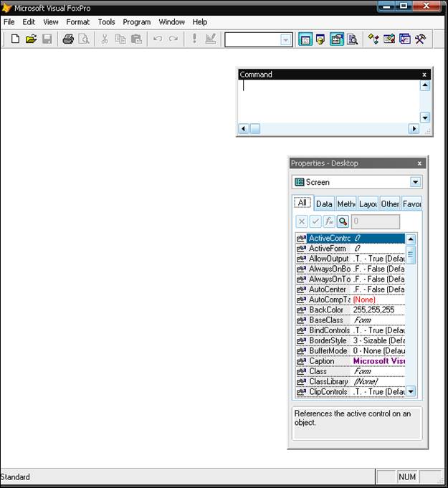The height and width of the screenshot is (488, 448).
Task: Open the Format menu
Action: point(78,22)
